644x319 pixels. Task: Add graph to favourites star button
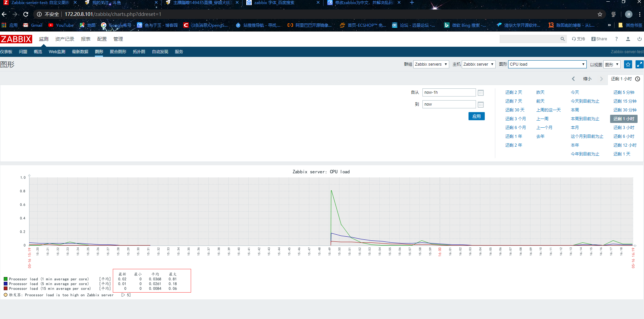(628, 64)
